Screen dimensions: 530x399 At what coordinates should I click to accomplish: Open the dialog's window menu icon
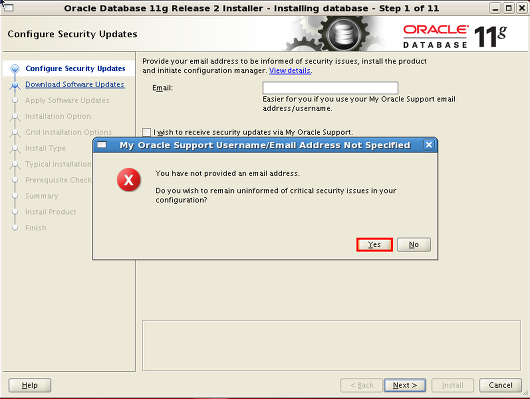click(102, 145)
